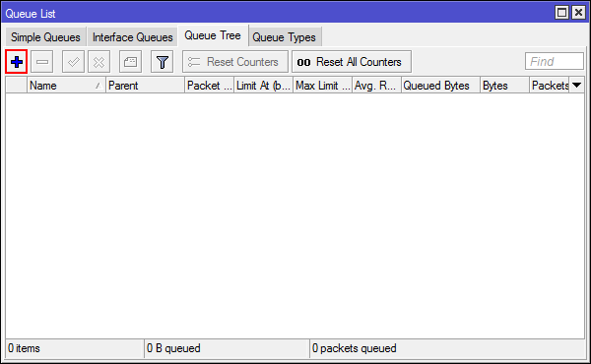Maximize the Queue List window
The image size is (591, 364).
[561, 13]
